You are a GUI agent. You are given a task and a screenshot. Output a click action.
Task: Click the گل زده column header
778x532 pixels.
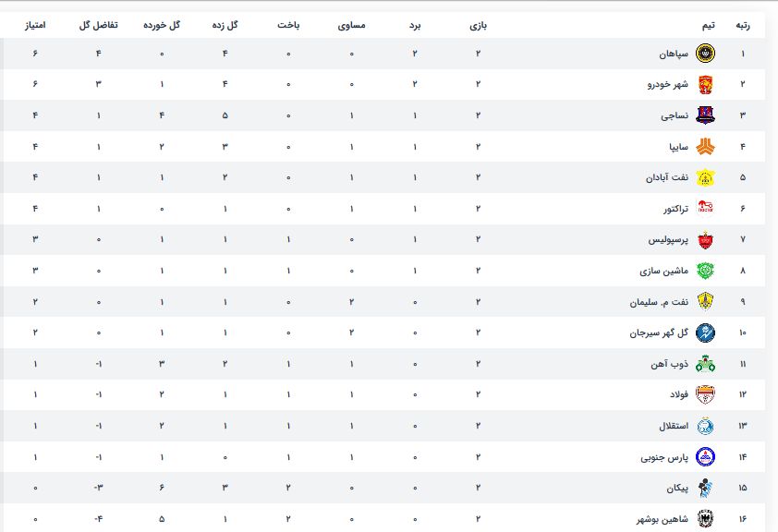point(225,25)
